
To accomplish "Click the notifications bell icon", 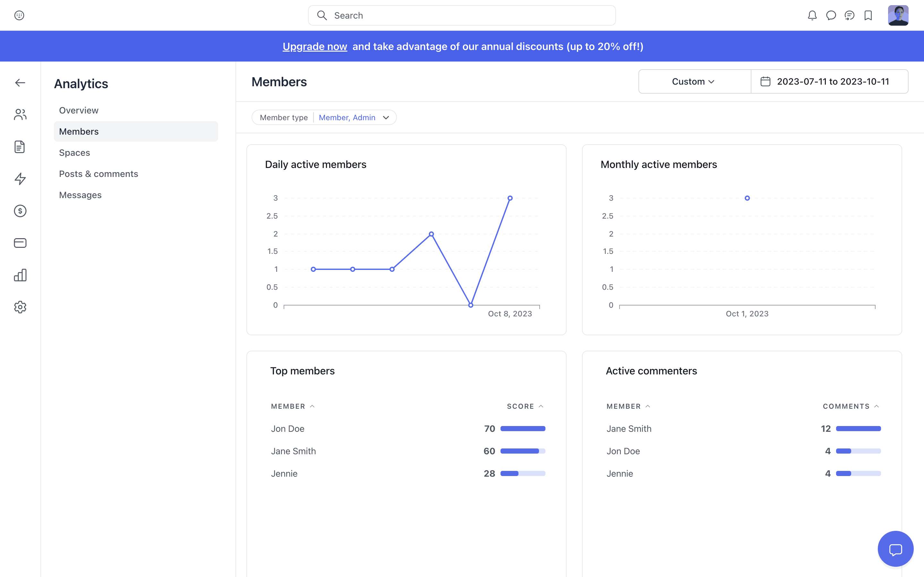I will [812, 15].
